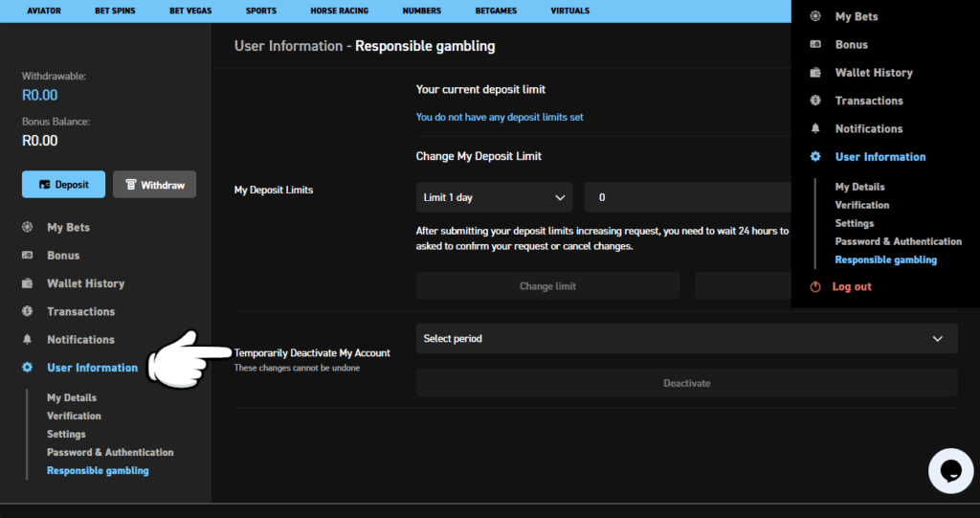Click the Deactivate button
The image size is (980, 518).
point(687,383)
